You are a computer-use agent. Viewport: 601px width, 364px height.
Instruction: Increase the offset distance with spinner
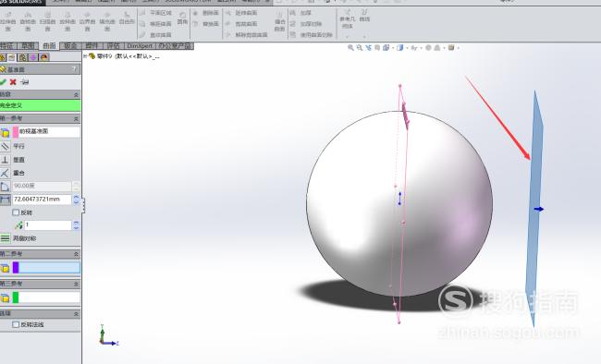coord(76,197)
